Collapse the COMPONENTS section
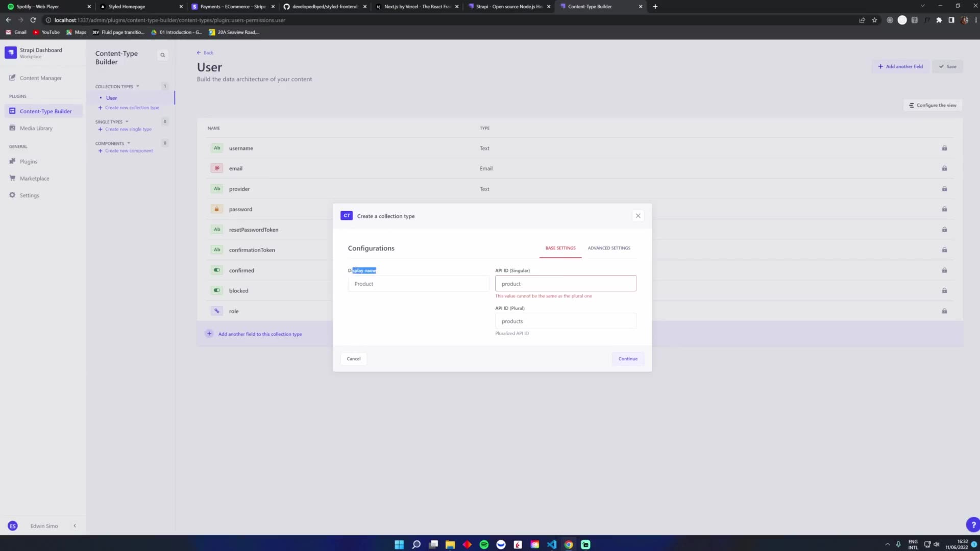 point(128,143)
